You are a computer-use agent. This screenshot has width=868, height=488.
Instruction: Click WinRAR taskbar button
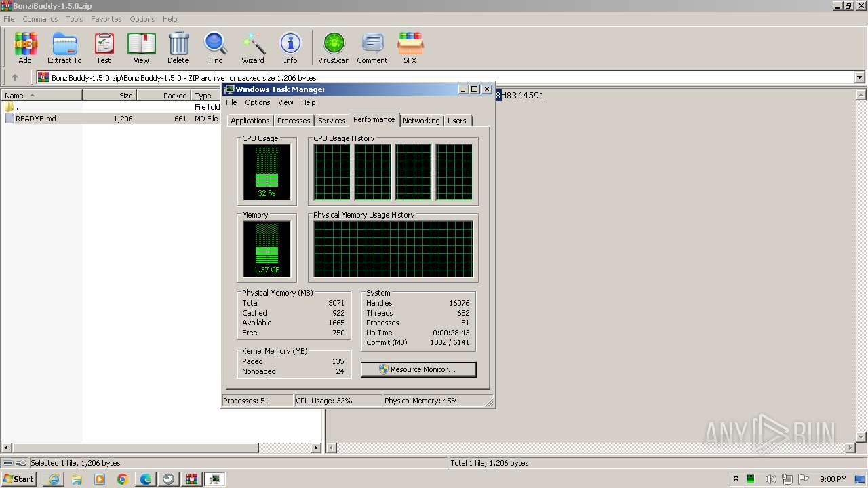[192, 479]
